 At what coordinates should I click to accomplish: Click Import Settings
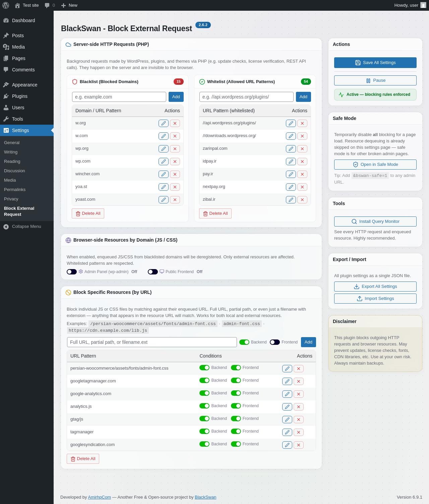[375, 299]
